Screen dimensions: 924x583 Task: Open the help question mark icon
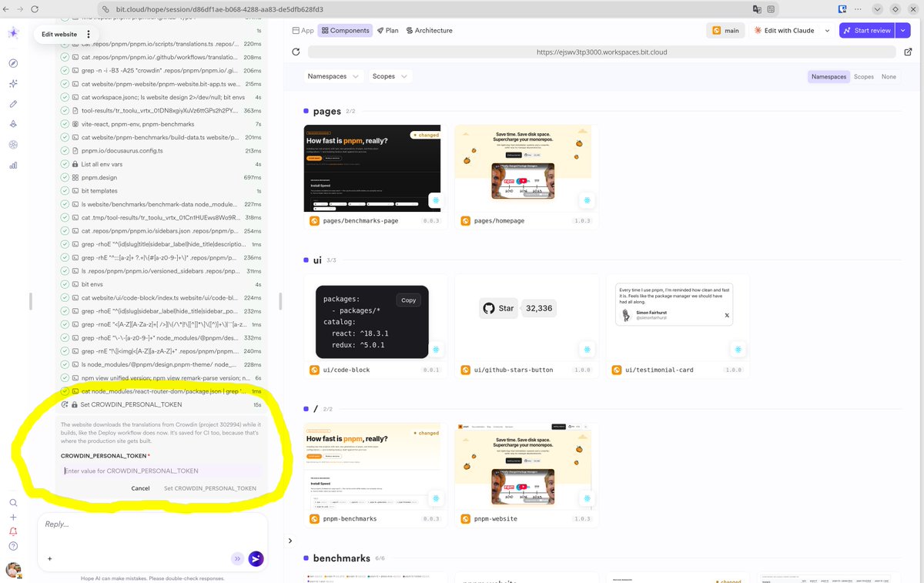coord(13,546)
